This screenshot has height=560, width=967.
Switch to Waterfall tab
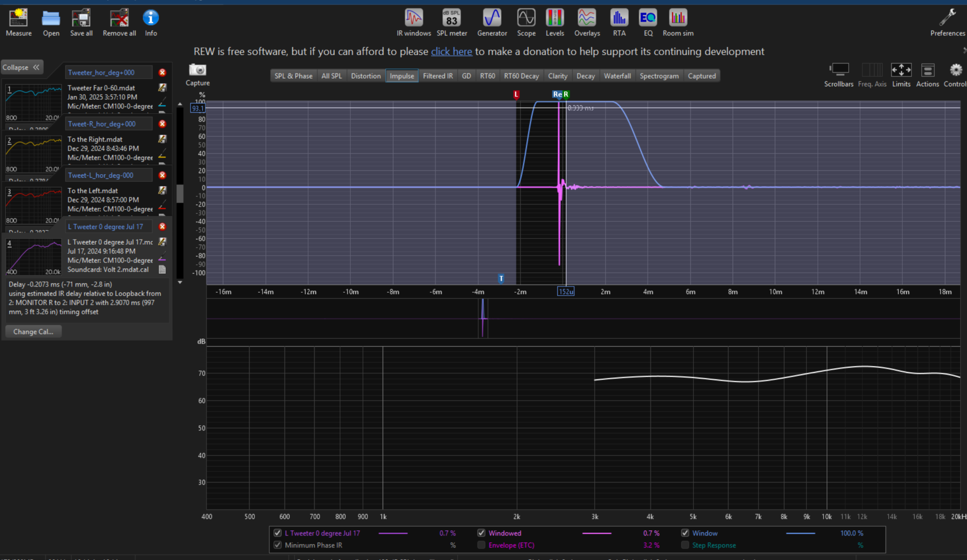[x=617, y=76]
